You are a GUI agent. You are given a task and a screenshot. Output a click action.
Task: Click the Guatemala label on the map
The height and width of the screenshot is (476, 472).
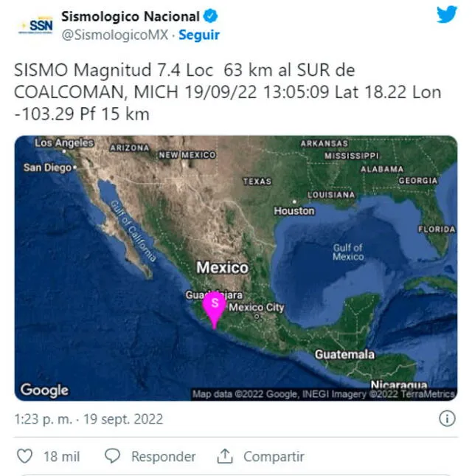click(x=344, y=355)
